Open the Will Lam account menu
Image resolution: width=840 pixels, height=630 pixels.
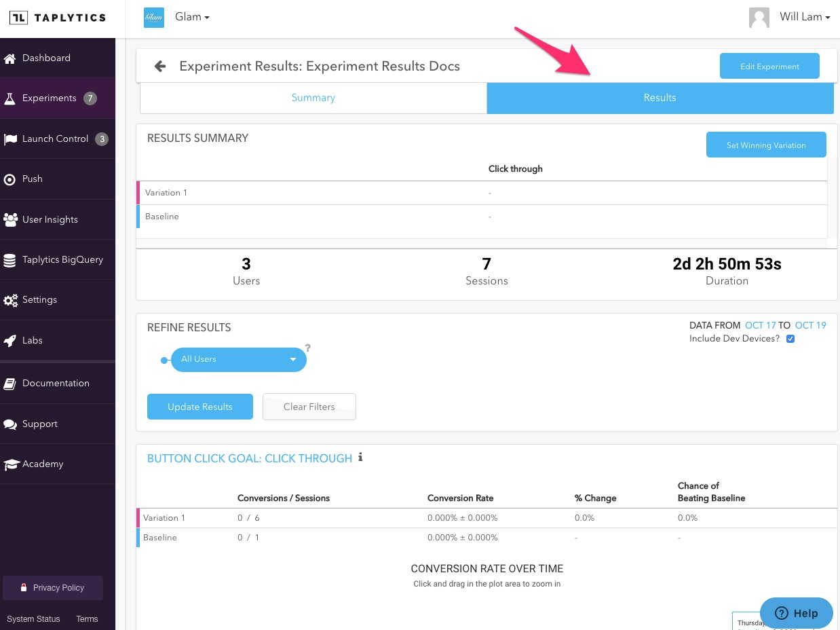click(805, 17)
